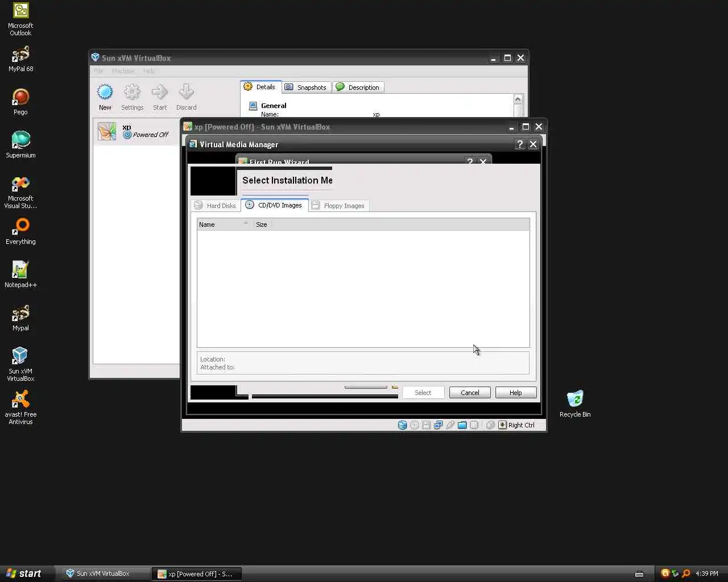Click the CD/DVD status icon in VM status bar
The image size is (728, 582).
click(x=415, y=425)
